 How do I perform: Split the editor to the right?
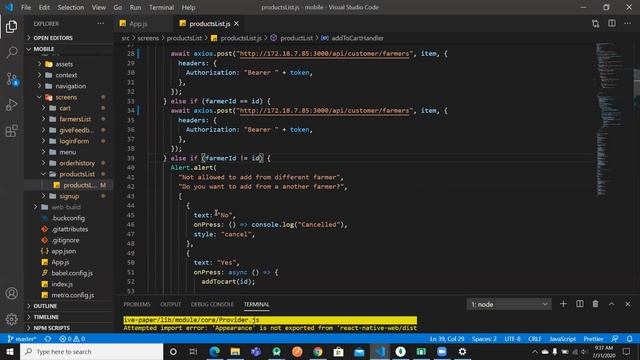point(612,24)
